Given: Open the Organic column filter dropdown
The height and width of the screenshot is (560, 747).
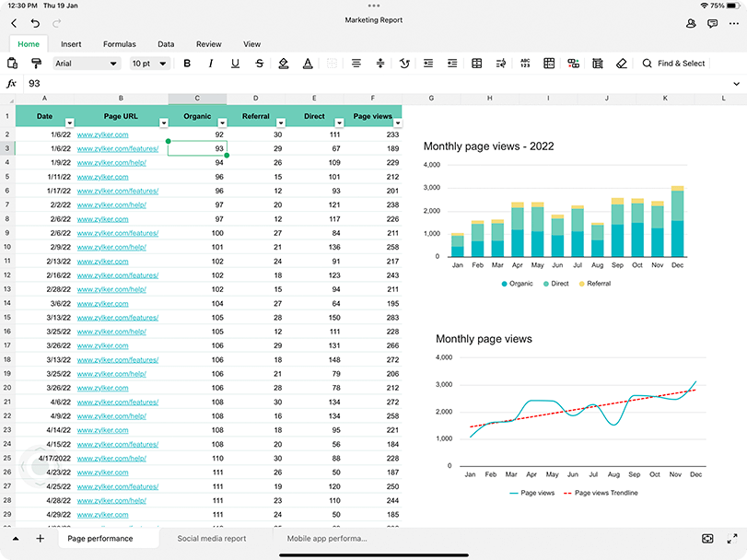Looking at the screenshot, I should pos(221,122).
